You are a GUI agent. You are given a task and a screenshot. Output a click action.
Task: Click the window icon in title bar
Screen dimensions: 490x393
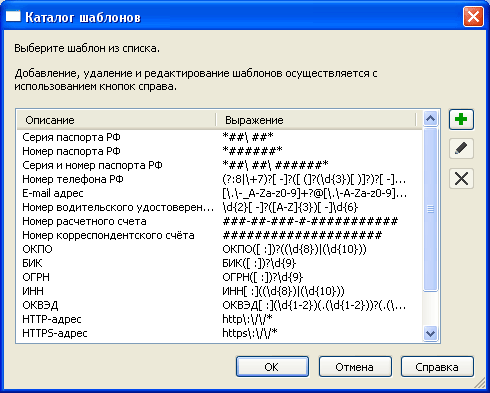[13, 16]
